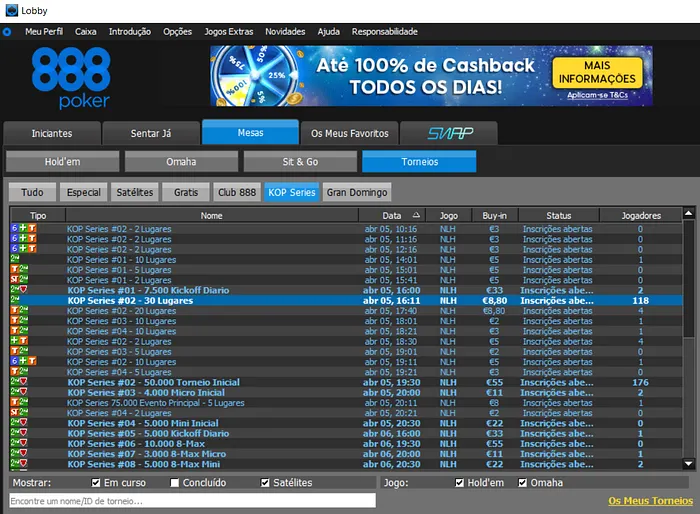This screenshot has height=514, width=700.
Task: Click type icon of 5.000 Mini Inicial row
Action: pyautogui.click(x=19, y=422)
